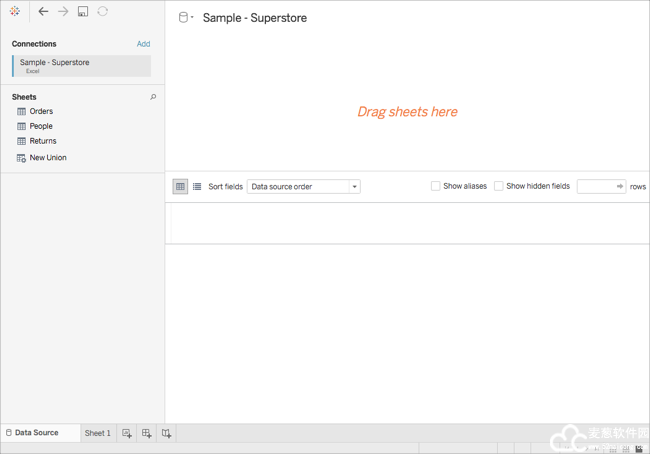This screenshot has width=650, height=454.
Task: Click the search sheets magnifier icon
Action: pos(153,97)
